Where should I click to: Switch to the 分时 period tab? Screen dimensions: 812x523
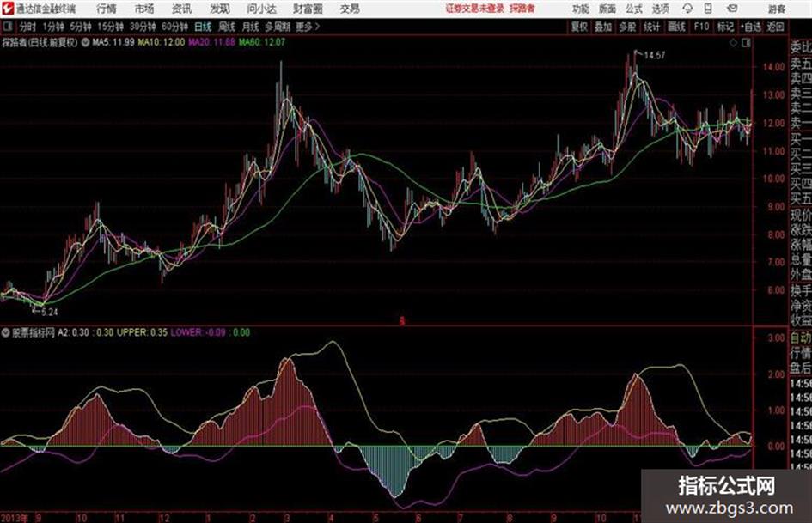(x=28, y=27)
